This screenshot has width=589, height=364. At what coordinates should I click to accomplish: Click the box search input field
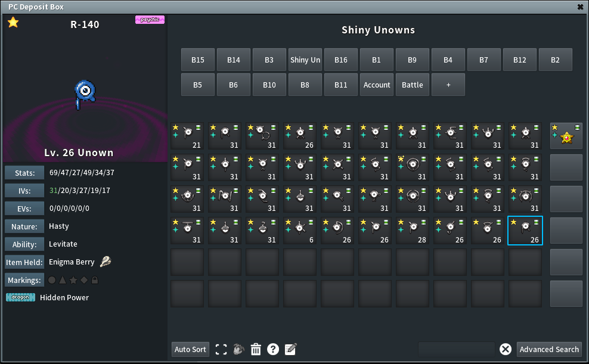(x=457, y=349)
